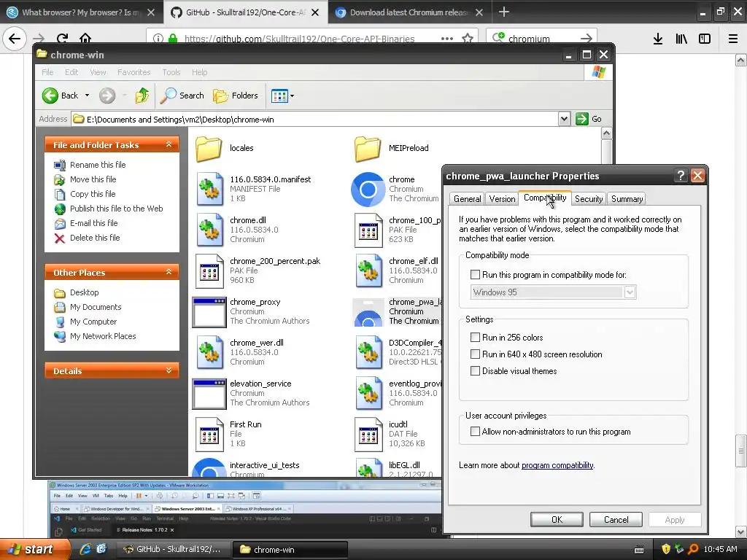This screenshot has width=747, height=560.
Task: Open the Explorer Tools menu
Action: coord(171,72)
